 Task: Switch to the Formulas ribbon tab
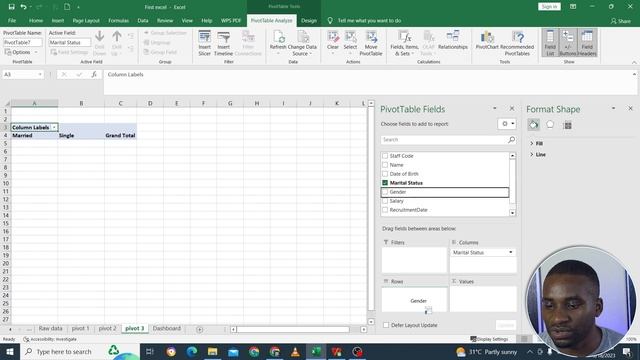118,20
